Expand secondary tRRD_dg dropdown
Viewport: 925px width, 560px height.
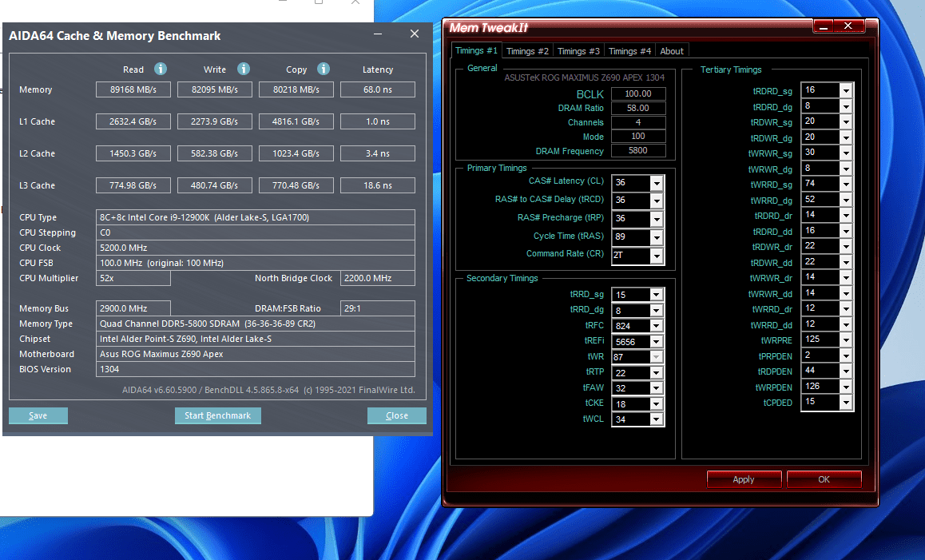coord(657,311)
